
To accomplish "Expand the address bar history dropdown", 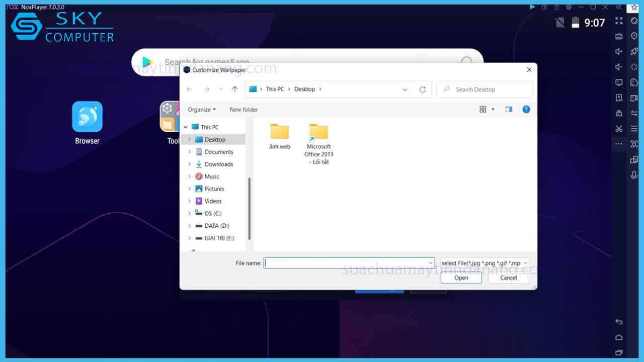I will [x=405, y=89].
